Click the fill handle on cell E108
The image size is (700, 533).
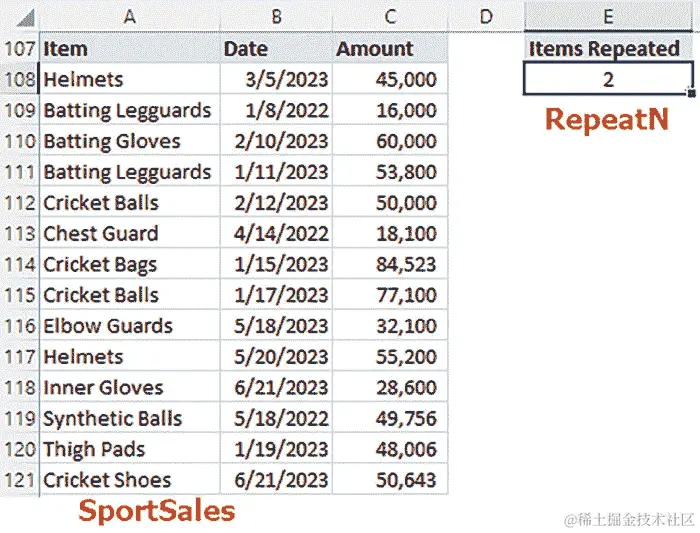pyautogui.click(x=692, y=93)
